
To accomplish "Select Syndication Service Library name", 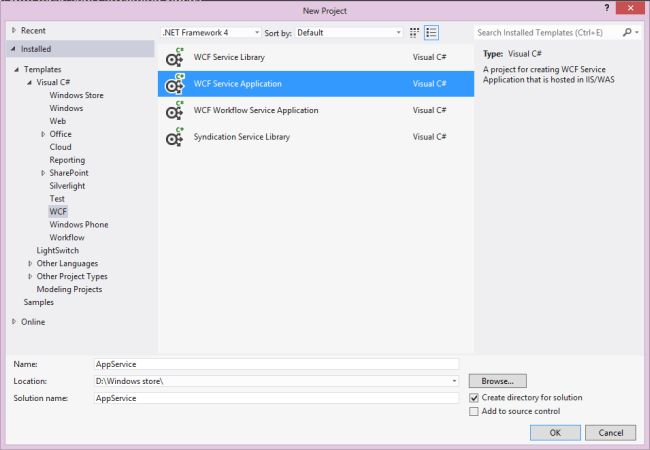I will (x=242, y=137).
